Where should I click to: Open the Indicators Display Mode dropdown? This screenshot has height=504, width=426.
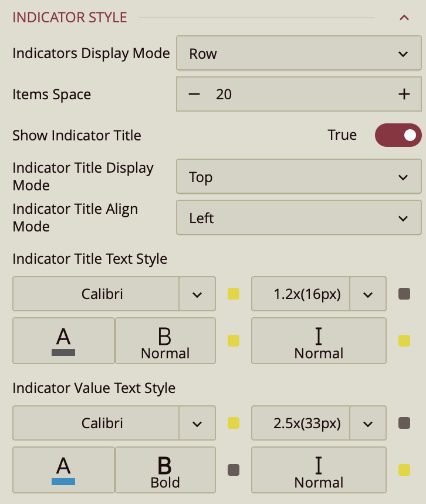click(x=299, y=53)
